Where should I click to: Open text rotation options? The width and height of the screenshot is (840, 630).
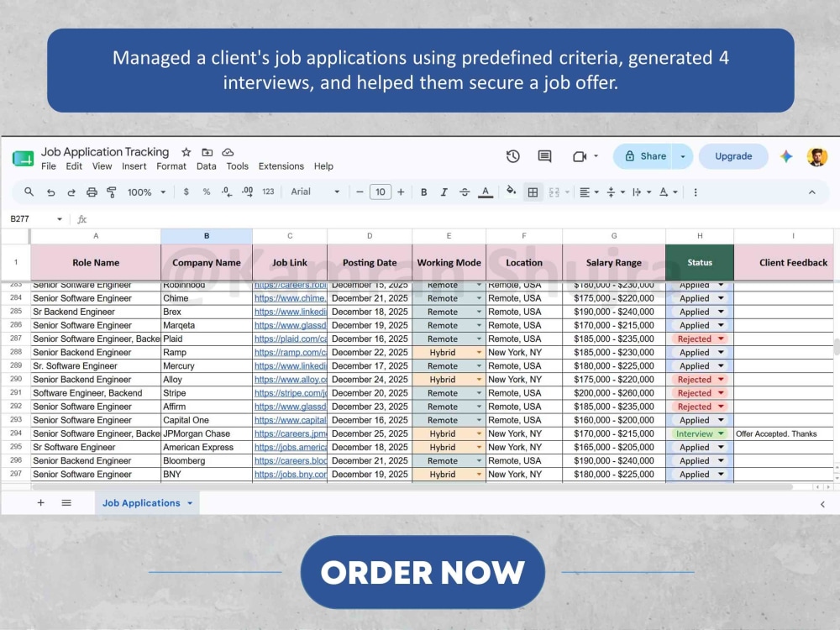coord(668,192)
